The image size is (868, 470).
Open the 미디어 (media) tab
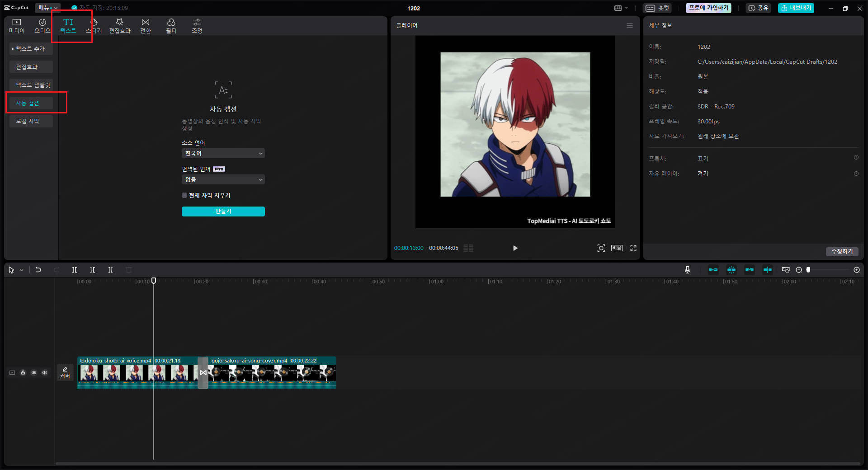[17, 26]
